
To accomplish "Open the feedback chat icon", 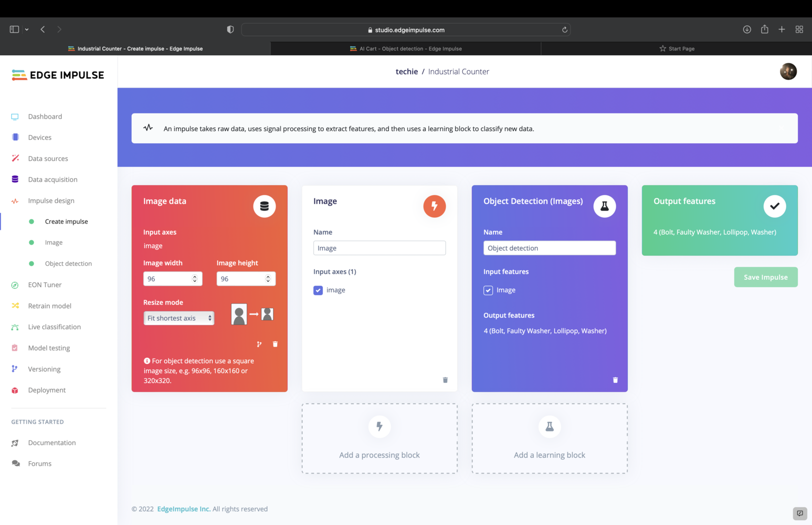I will [799, 513].
